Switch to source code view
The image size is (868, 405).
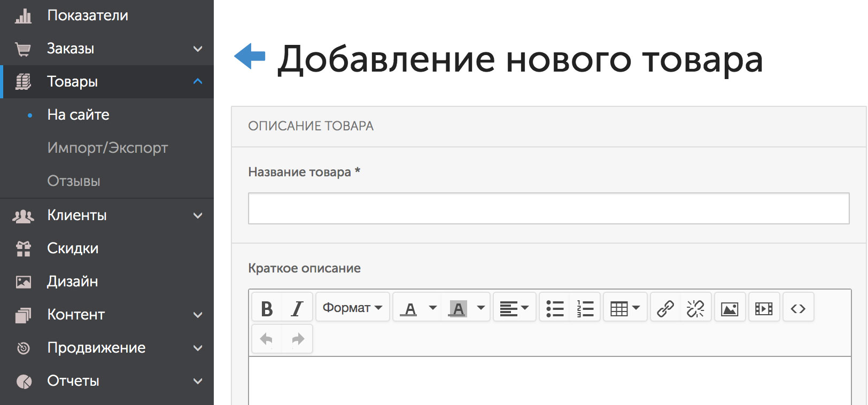[x=798, y=308]
